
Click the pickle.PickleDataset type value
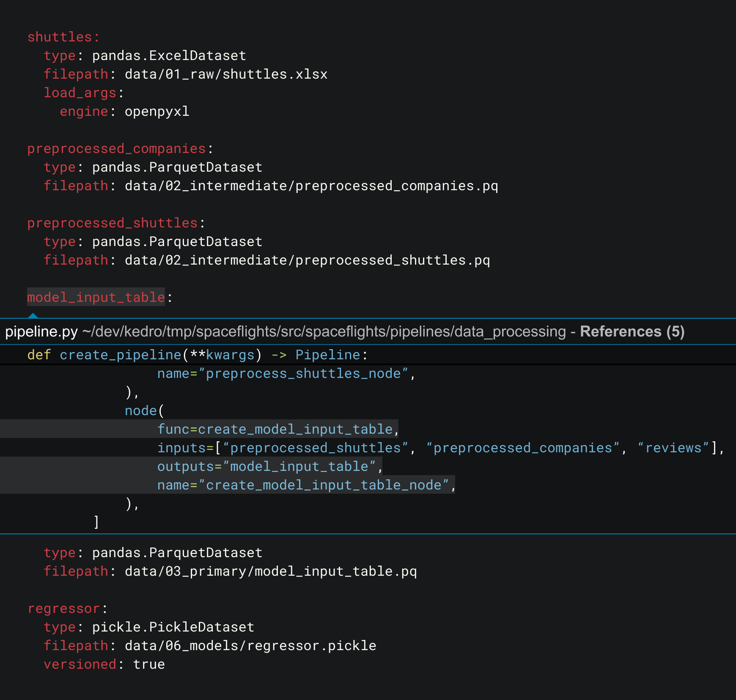173,627
